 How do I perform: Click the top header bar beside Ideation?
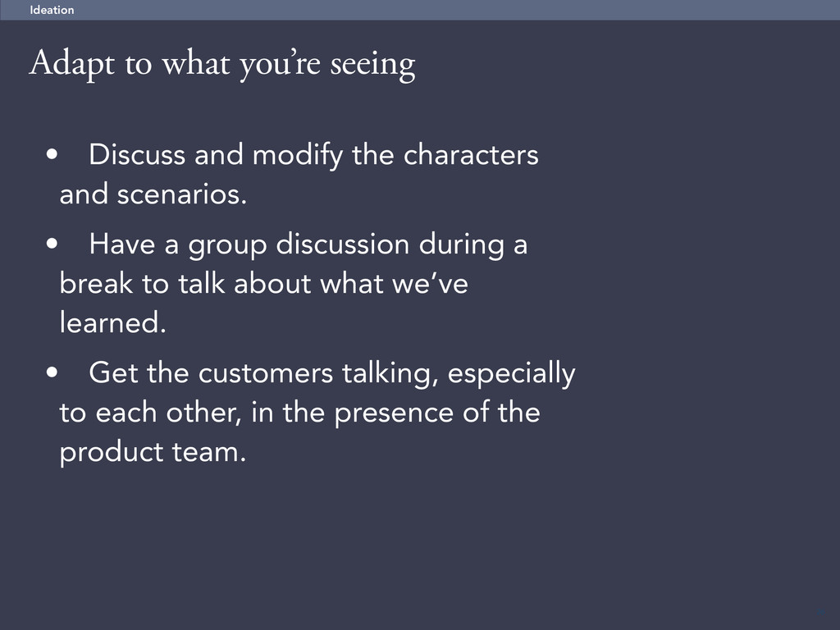tap(455, 10)
